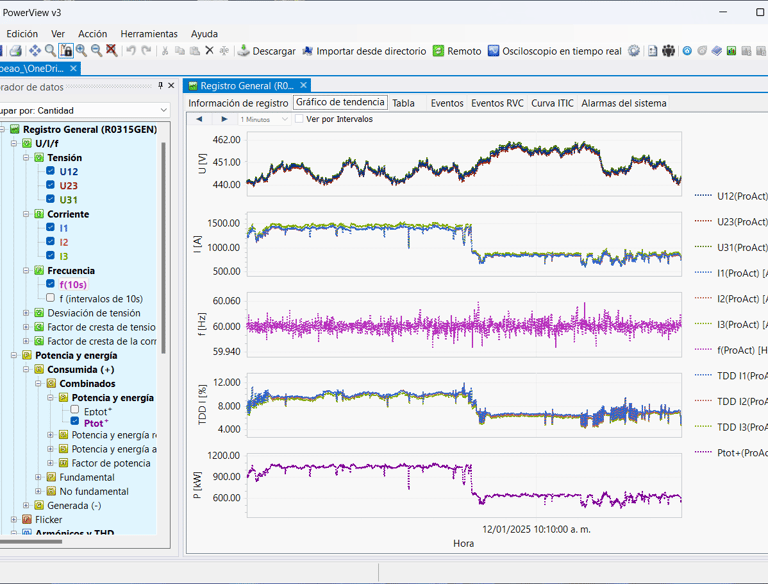Enable the Eptot+ checkbox

click(x=74, y=410)
